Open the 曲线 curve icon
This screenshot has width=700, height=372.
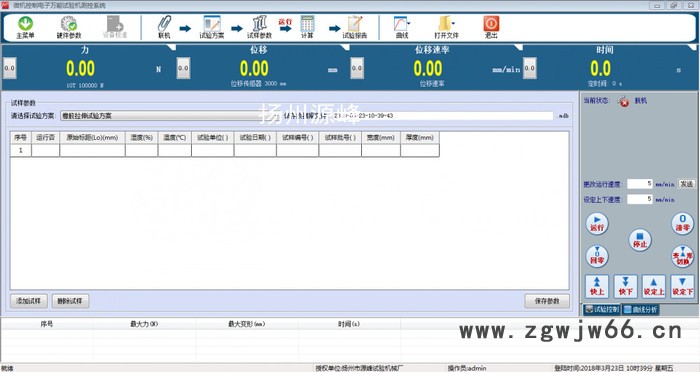pyautogui.click(x=401, y=27)
